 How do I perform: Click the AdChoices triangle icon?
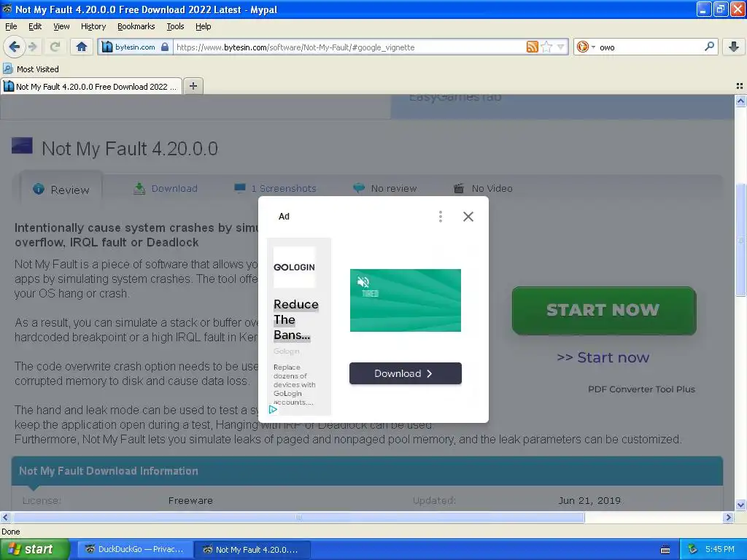[273, 410]
